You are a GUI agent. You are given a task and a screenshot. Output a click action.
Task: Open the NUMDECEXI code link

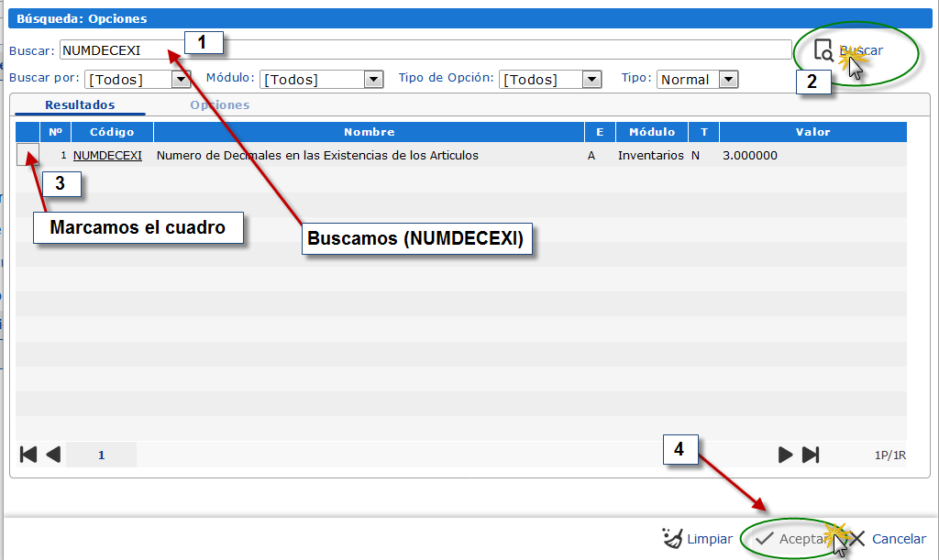pos(107,156)
